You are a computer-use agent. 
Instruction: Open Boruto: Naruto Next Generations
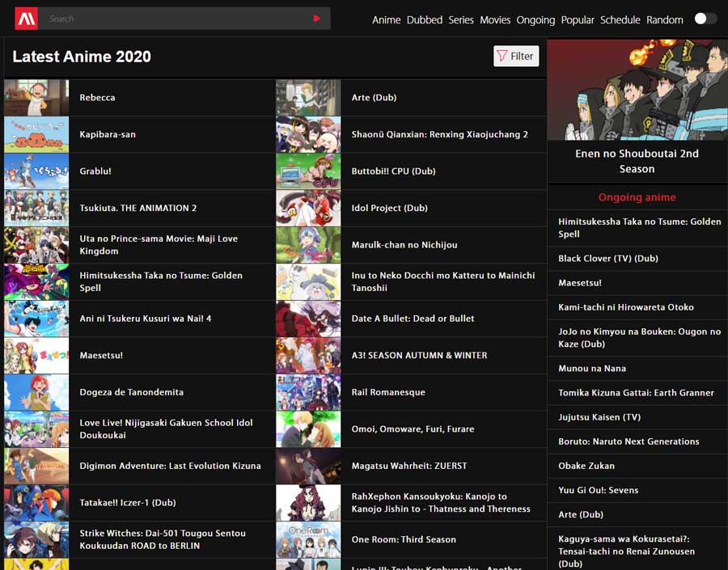(x=629, y=441)
